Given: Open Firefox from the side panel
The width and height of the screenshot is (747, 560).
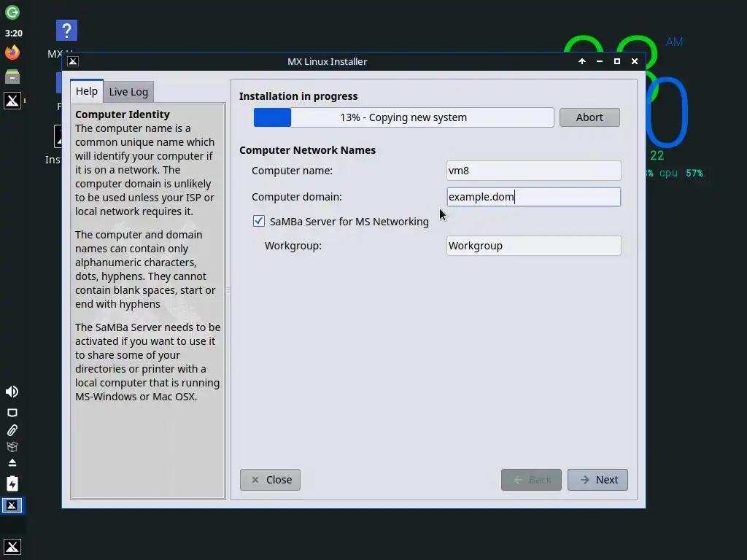Looking at the screenshot, I should 12,52.
